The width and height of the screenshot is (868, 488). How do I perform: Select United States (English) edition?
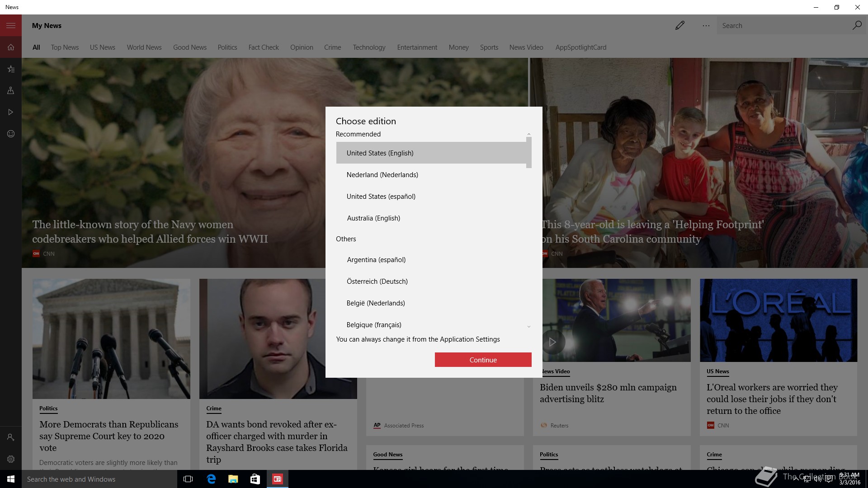click(431, 153)
